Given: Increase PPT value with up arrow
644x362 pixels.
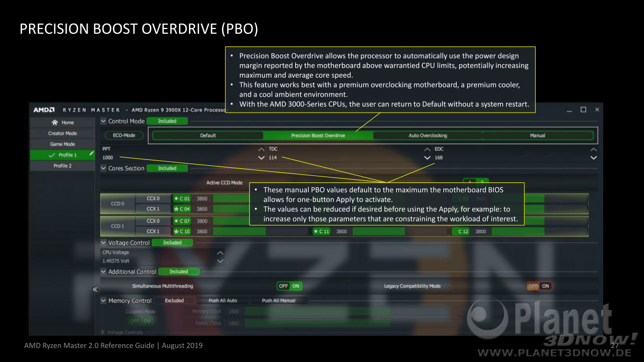Looking at the screenshot, I should tap(261, 149).
